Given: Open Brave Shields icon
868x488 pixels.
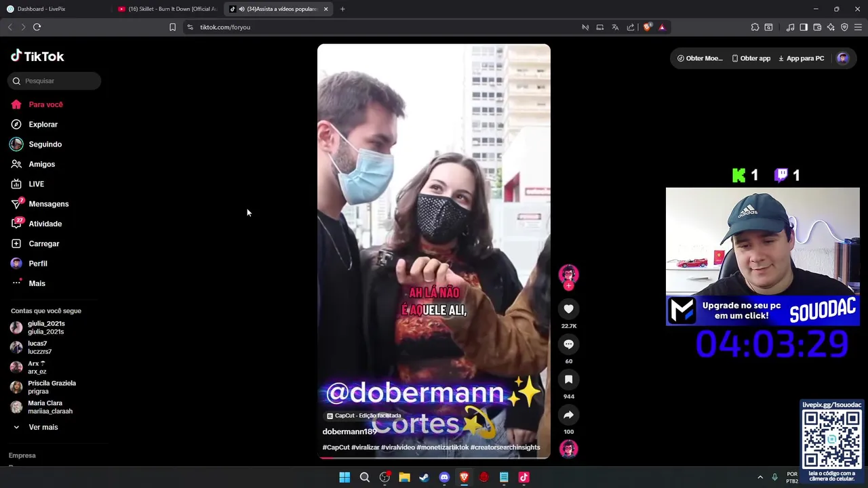Looking at the screenshot, I should click(x=647, y=27).
